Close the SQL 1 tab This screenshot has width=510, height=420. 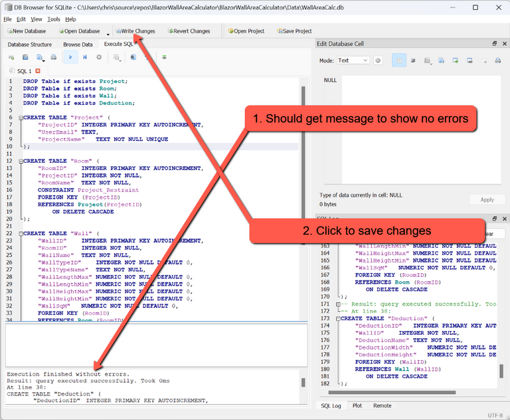click(x=38, y=71)
